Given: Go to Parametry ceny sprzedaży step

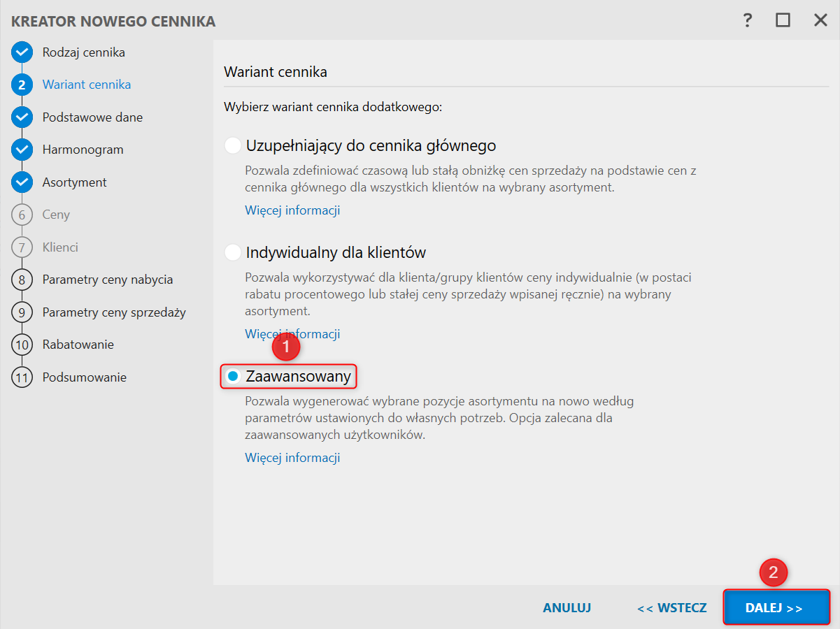Looking at the screenshot, I should [x=114, y=312].
